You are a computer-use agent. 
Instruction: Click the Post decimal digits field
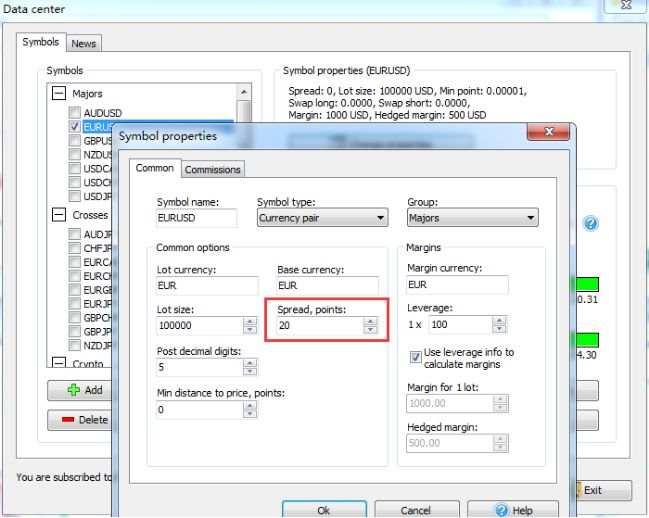200,367
